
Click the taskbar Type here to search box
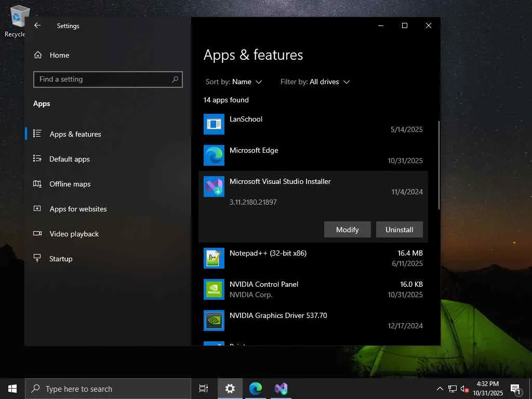coord(108,389)
